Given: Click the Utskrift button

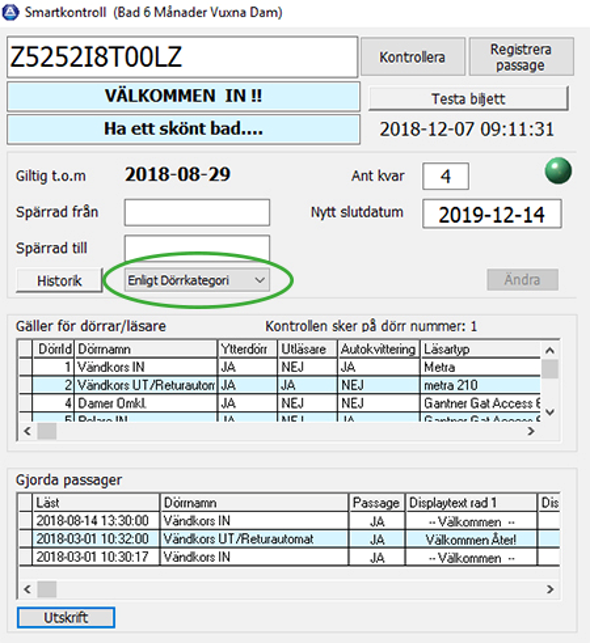Looking at the screenshot, I should pyautogui.click(x=66, y=617).
